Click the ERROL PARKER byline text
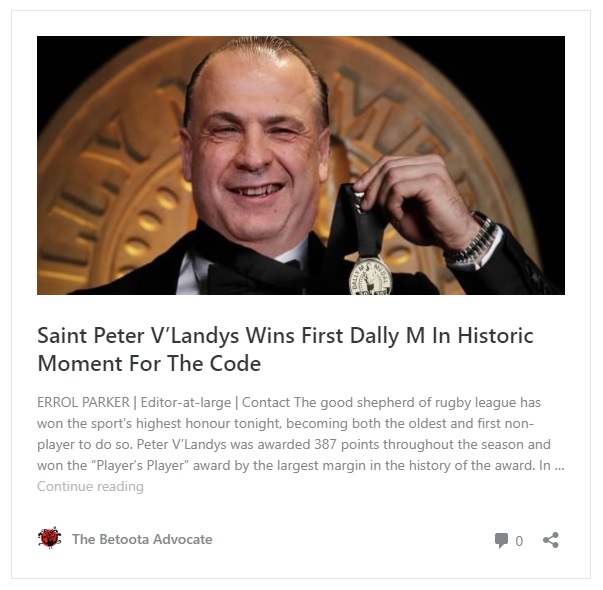603x590 pixels. [x=83, y=402]
